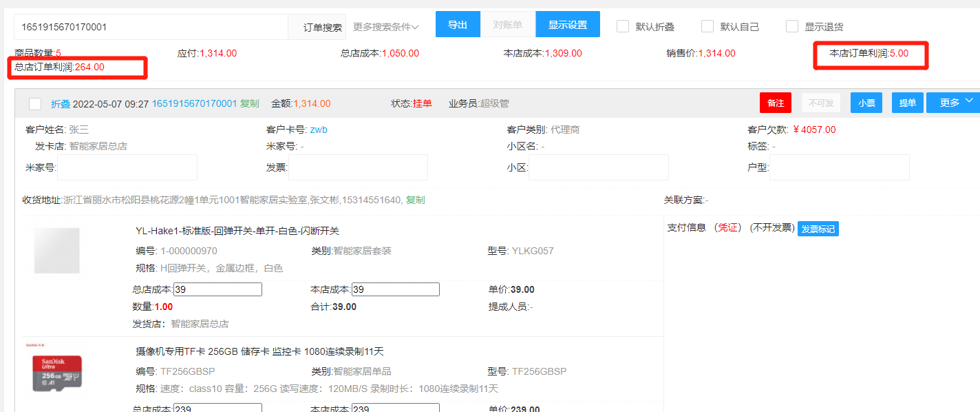Click the 销售价 total 1,314.00 in summary
The image size is (980, 412).
tap(716, 53)
